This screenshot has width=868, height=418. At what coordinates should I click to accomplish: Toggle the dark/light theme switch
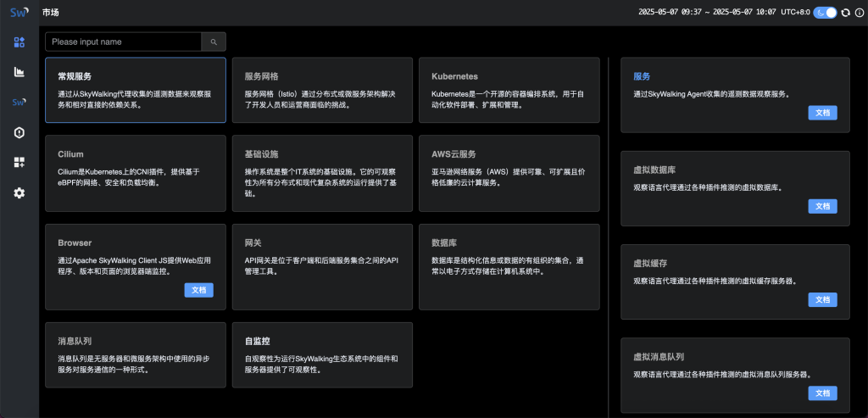point(825,12)
